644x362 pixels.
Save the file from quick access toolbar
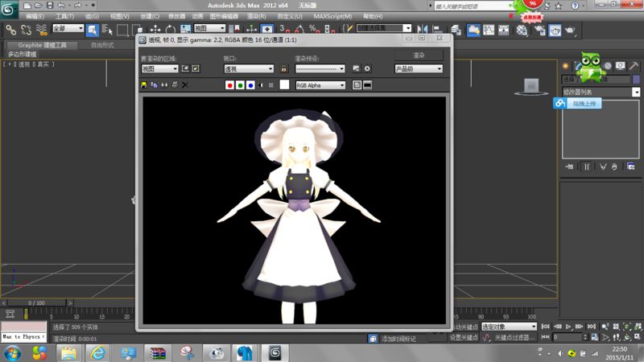coord(50,6)
